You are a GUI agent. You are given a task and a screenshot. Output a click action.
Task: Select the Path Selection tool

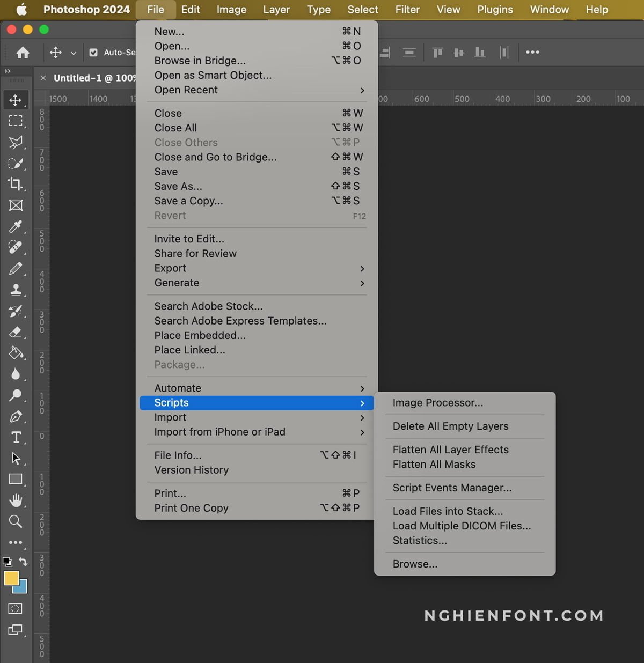point(16,458)
